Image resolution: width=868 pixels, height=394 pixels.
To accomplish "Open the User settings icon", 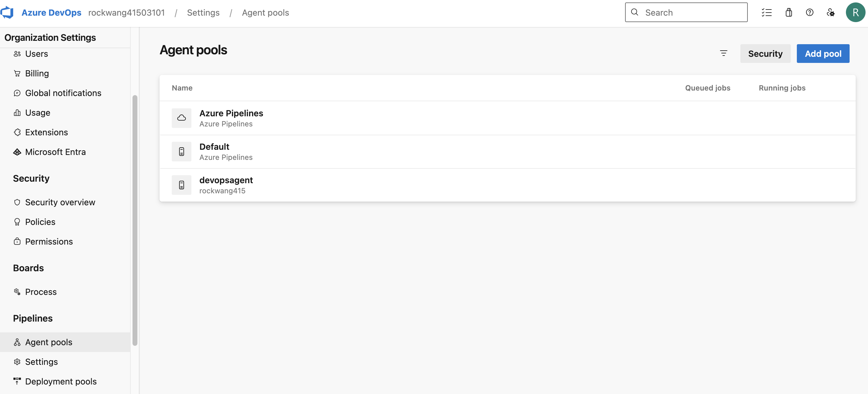I will (x=831, y=13).
